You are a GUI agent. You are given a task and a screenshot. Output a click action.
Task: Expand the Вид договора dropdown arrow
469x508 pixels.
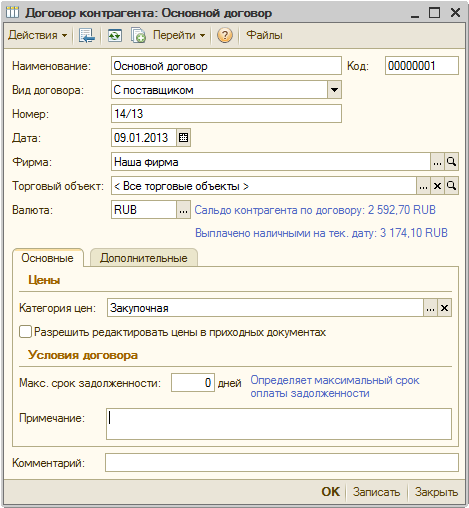click(x=334, y=90)
